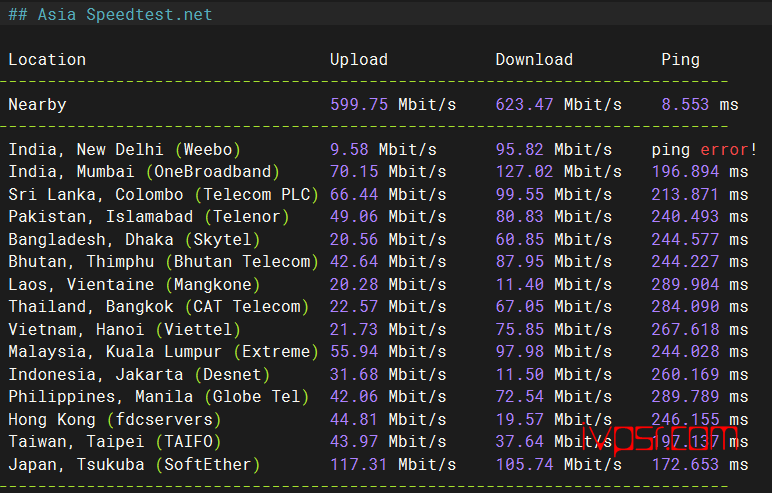Image resolution: width=772 pixels, height=493 pixels.
Task: Click Colombo download 99.55 Mbit/s
Action: pyautogui.click(x=553, y=194)
